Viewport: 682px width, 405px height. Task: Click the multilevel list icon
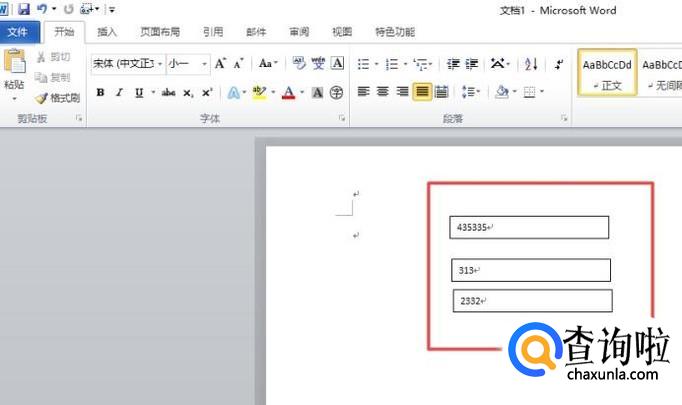click(421, 64)
